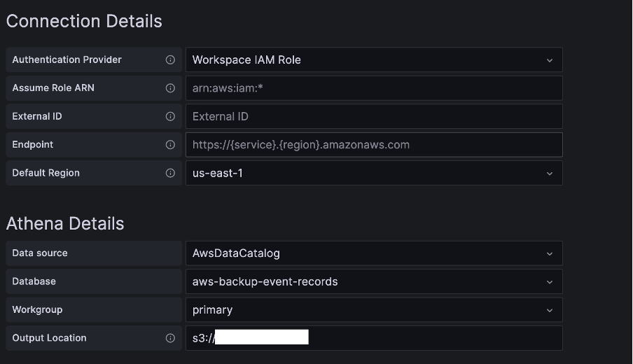Image resolution: width=633 pixels, height=364 pixels.
Task: Click the Output Location info icon
Action: (170, 338)
